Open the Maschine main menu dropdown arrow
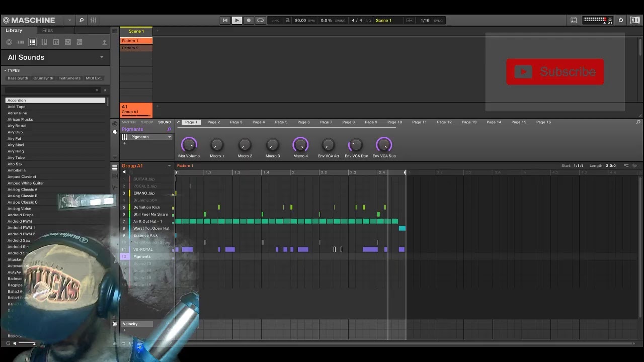The height and width of the screenshot is (362, 644). tap(69, 20)
